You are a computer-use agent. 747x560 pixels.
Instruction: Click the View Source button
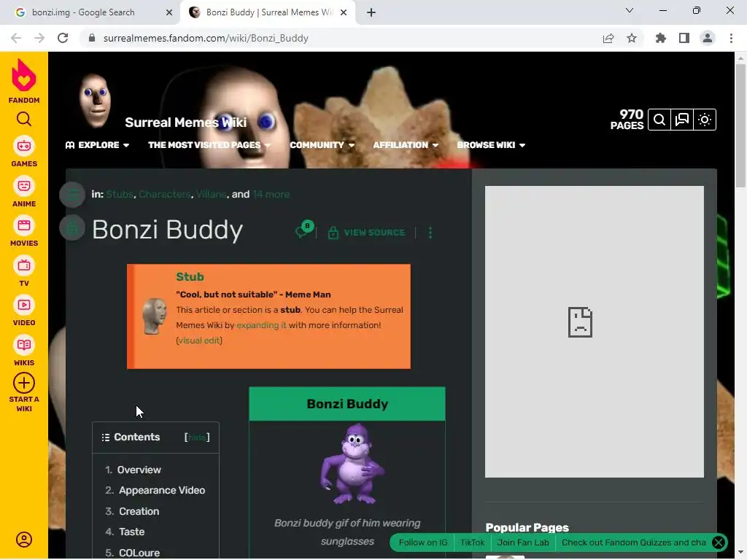(367, 233)
